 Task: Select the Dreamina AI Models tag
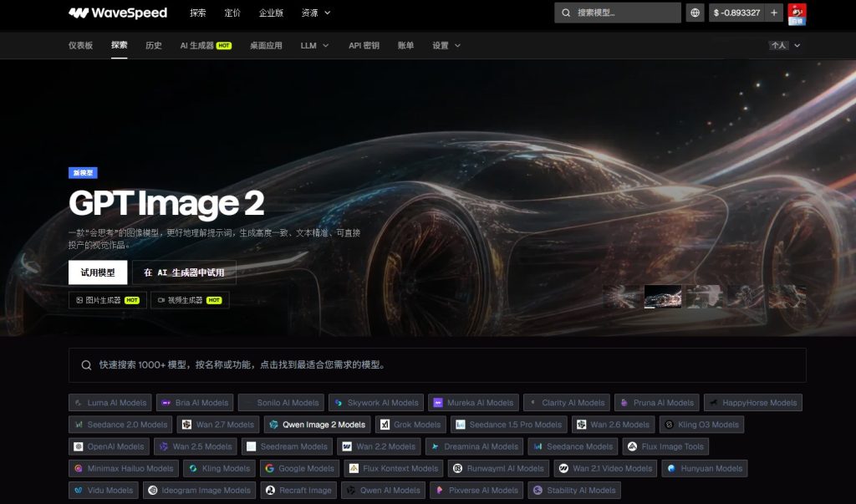click(x=475, y=446)
